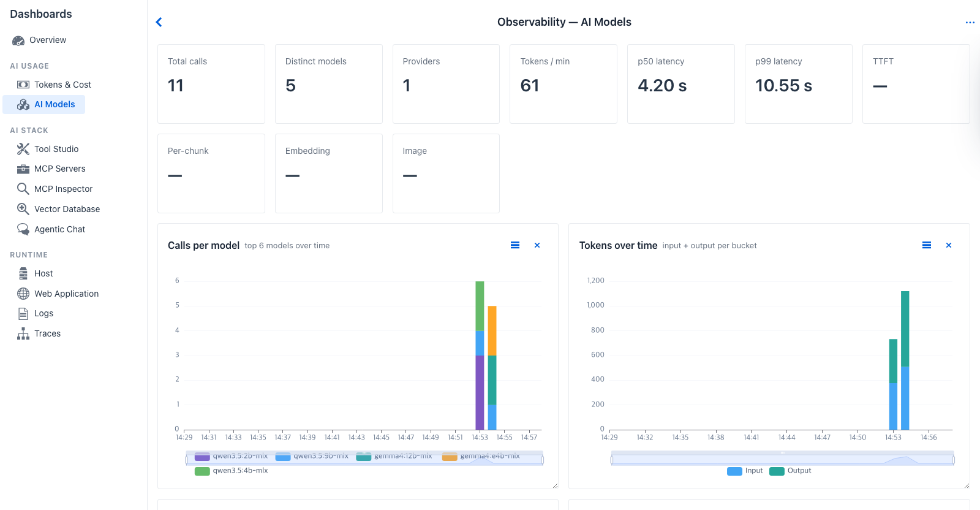Click the orange bar segment in calls chart
This screenshot has width=980, height=510.
pyautogui.click(x=492, y=330)
